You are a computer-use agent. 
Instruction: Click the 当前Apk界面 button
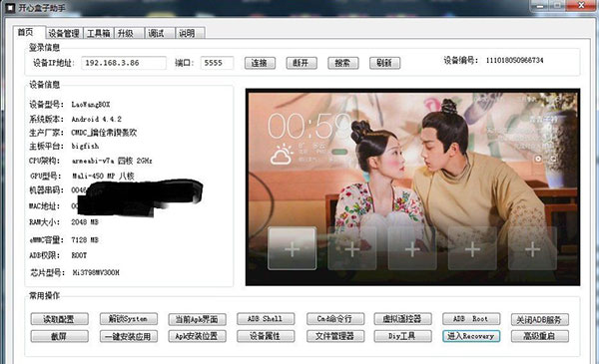pyautogui.click(x=197, y=319)
